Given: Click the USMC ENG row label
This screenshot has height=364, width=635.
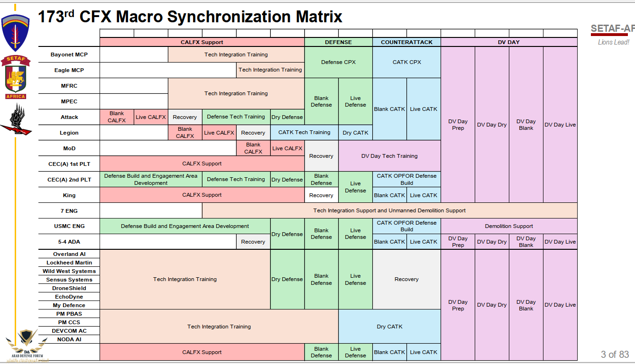Looking at the screenshot, I should pos(69,226).
